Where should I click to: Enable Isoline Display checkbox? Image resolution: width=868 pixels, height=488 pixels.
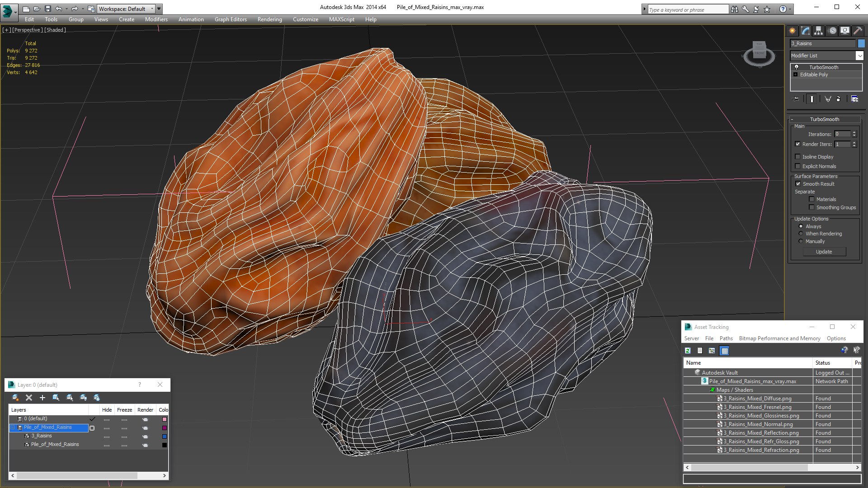click(x=797, y=157)
